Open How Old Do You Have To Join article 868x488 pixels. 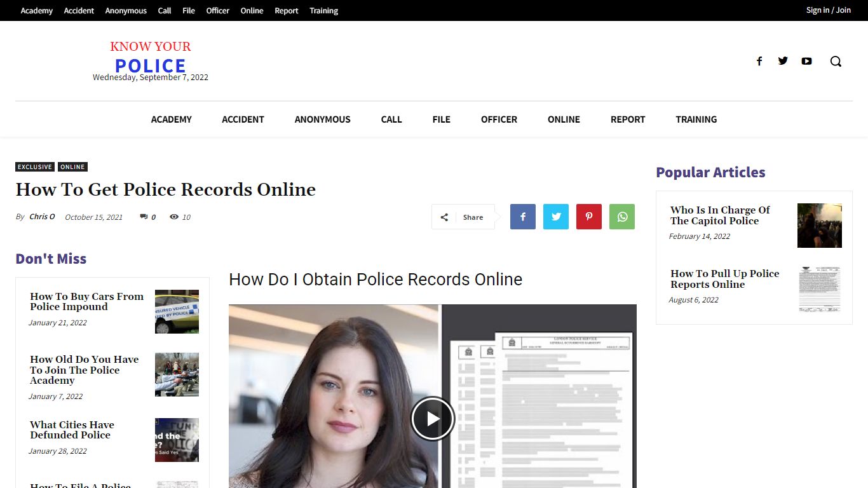pyautogui.click(x=85, y=370)
